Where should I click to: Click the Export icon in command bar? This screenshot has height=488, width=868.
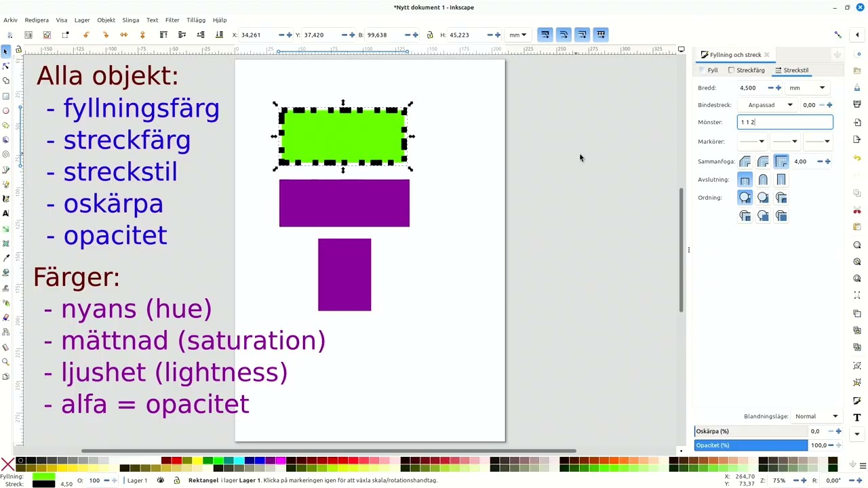857,140
